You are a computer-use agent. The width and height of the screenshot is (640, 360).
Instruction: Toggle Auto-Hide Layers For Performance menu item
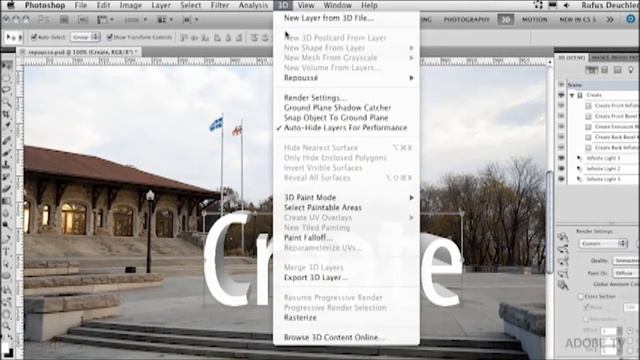coord(346,128)
